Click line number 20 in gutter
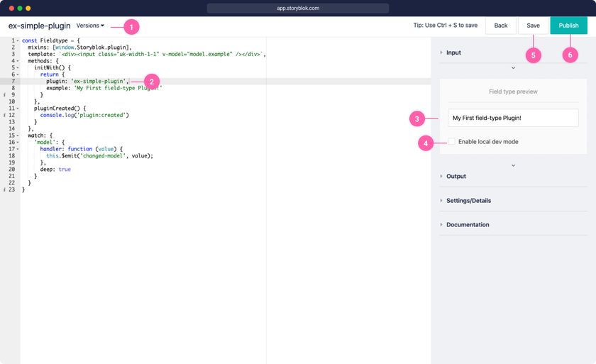The height and width of the screenshot is (364, 596). pos(12,170)
